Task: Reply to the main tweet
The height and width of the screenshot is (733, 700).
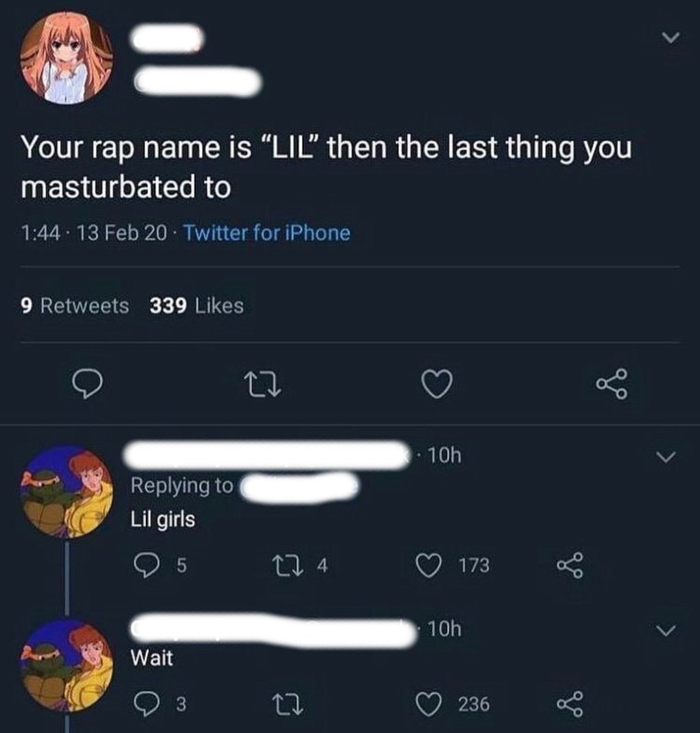Action: (86, 385)
